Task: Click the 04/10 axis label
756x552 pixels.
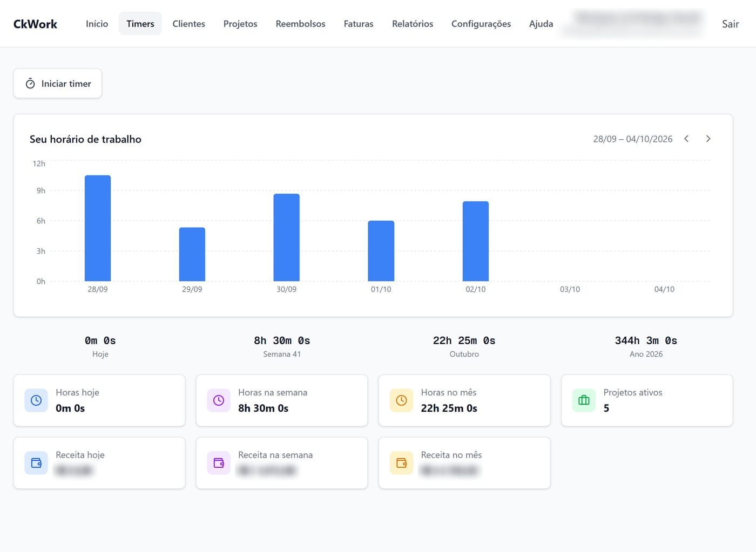Action: [x=664, y=289]
